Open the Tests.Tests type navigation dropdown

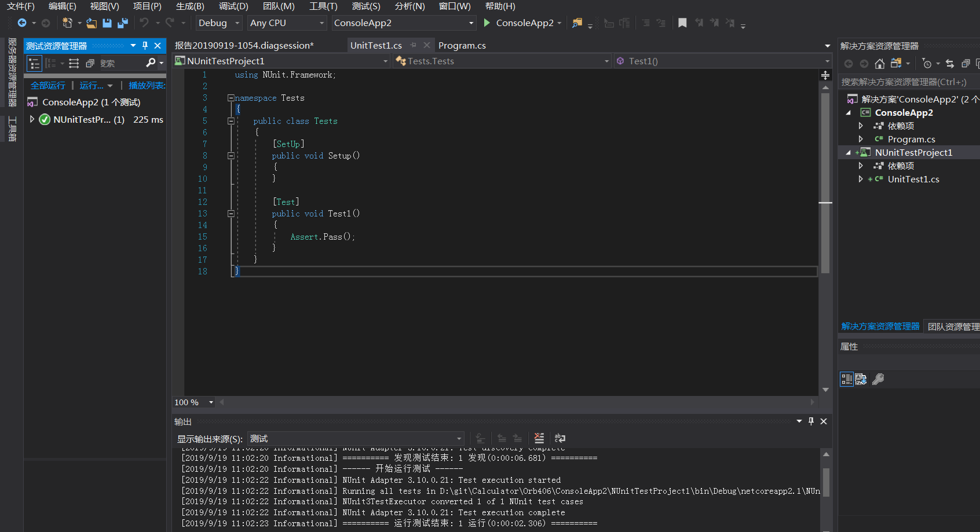pos(502,61)
